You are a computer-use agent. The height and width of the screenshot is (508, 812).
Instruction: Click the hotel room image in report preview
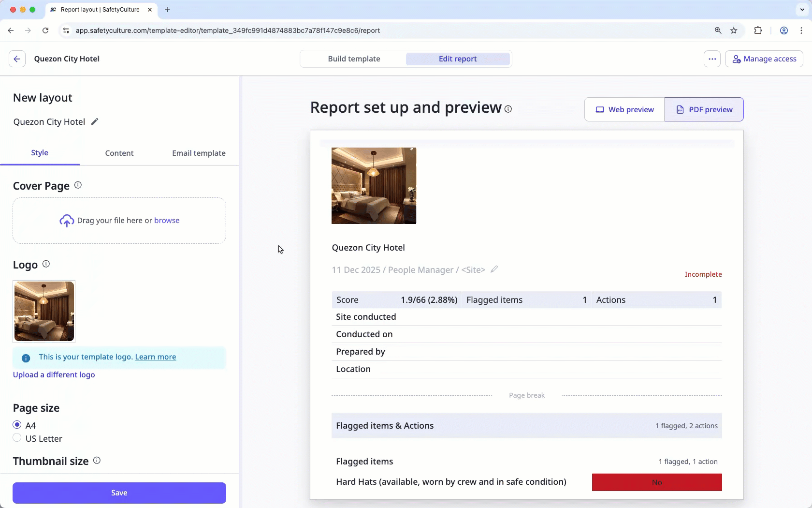click(x=374, y=186)
